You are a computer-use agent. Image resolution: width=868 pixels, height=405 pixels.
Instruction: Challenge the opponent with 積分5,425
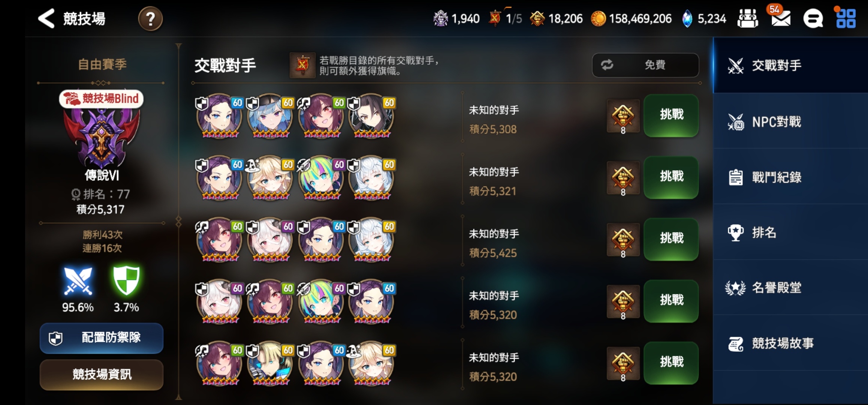(x=671, y=239)
